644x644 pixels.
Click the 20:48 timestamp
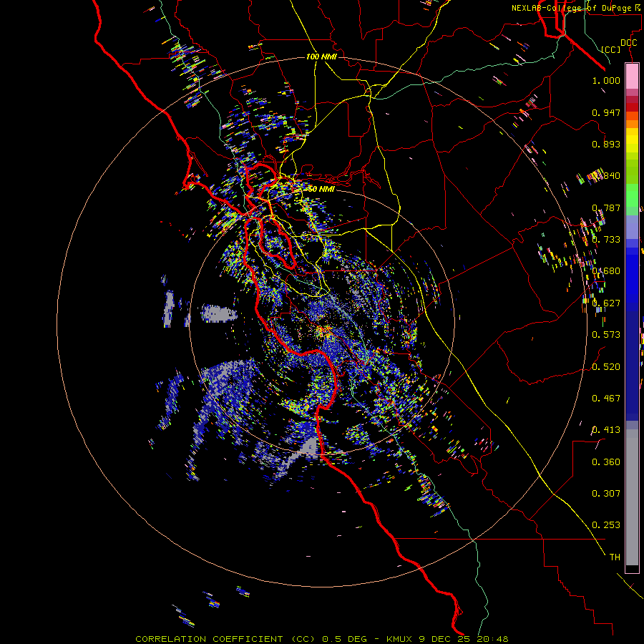[492, 639]
